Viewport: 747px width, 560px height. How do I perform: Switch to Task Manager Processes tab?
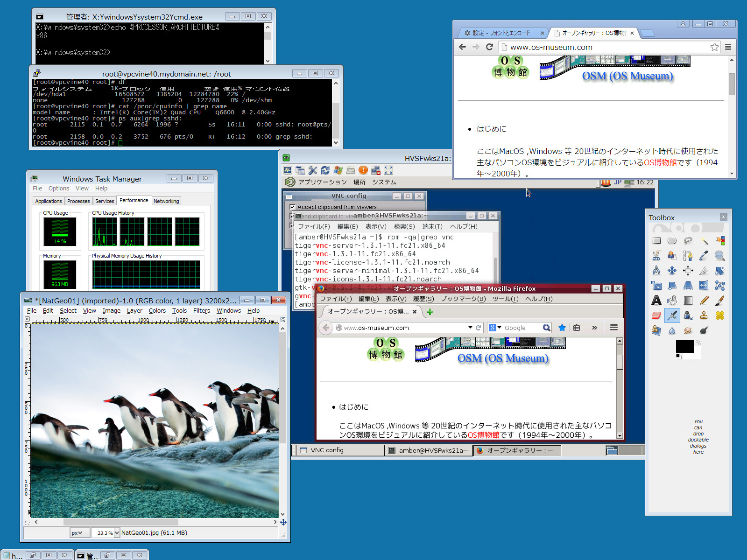[x=78, y=201]
